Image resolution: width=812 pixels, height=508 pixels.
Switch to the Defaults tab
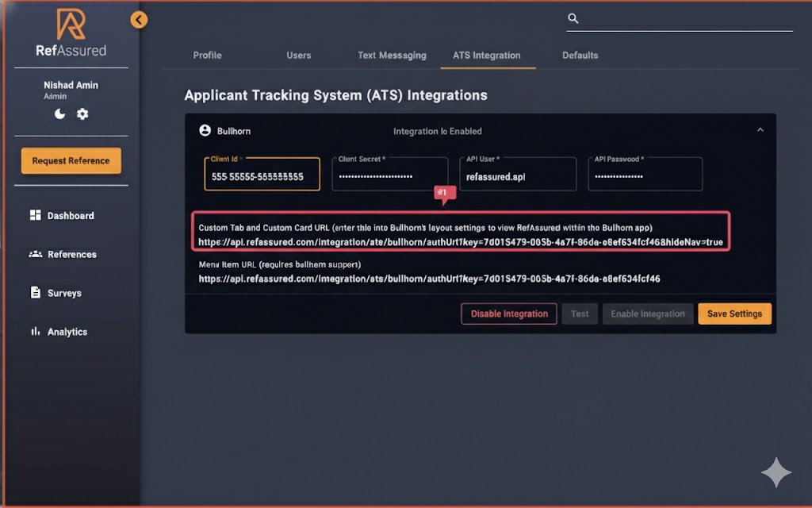point(580,56)
